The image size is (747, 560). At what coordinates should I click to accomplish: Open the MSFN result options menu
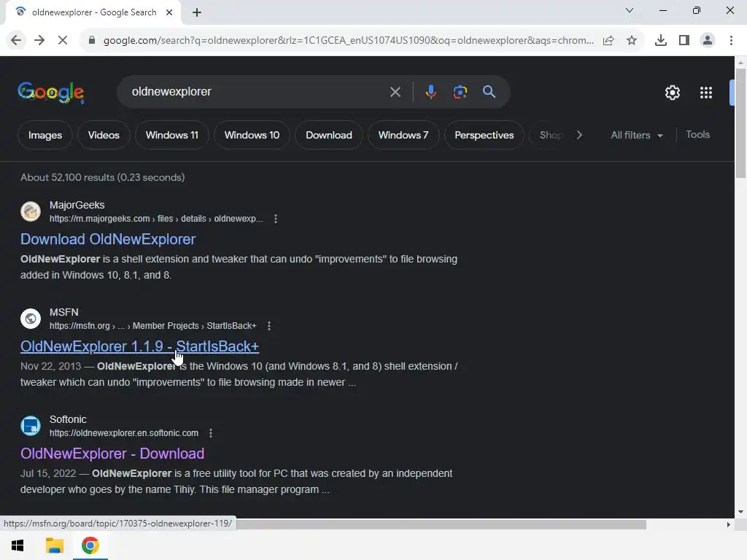coord(269,326)
